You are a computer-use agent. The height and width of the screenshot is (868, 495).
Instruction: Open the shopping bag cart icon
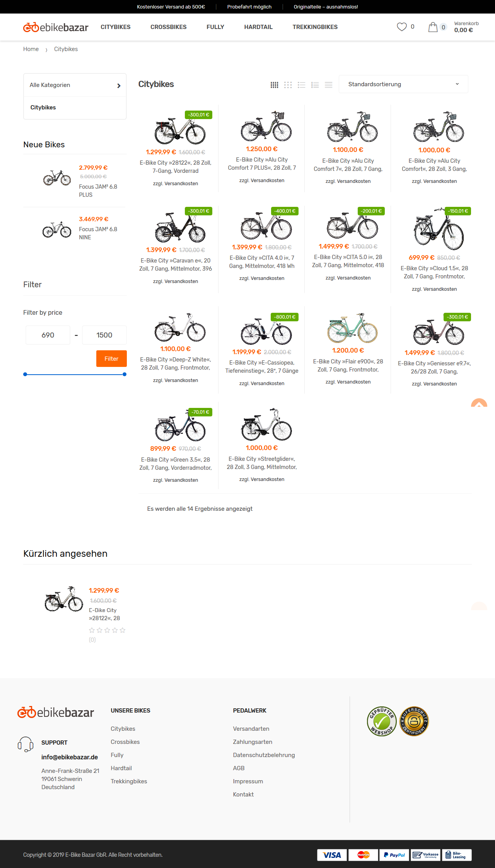(433, 27)
